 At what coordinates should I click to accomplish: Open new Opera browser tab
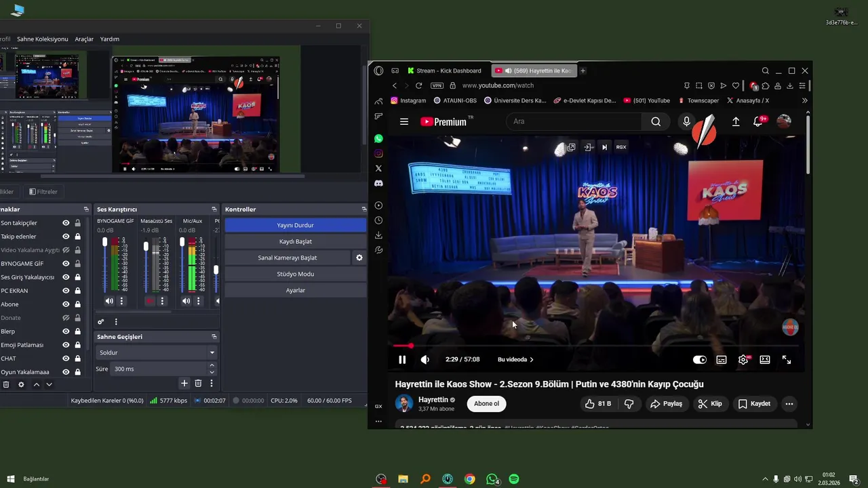click(583, 70)
